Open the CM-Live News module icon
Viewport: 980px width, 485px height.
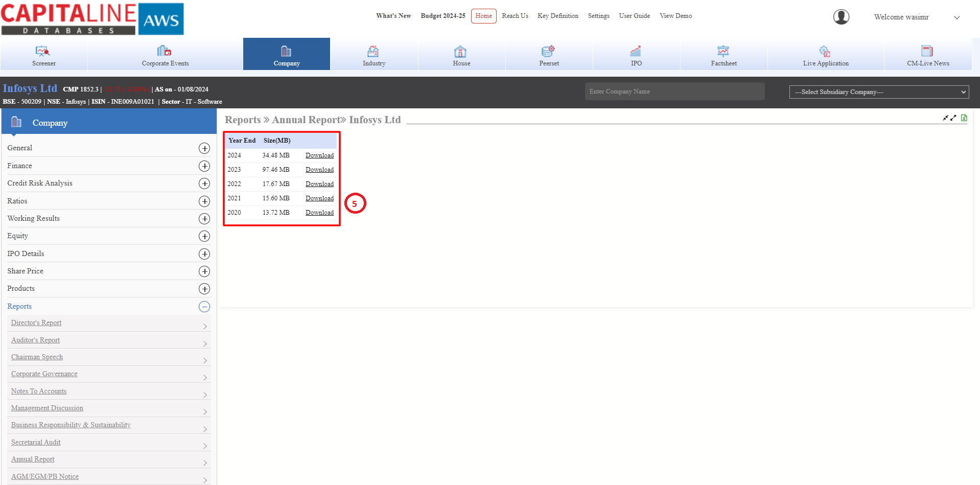(x=927, y=51)
